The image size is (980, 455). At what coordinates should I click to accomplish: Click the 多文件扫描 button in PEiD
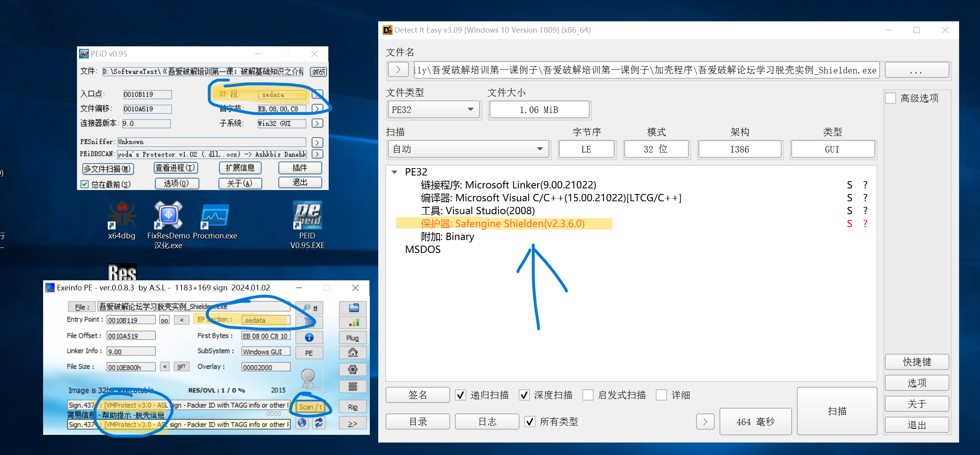(x=107, y=169)
